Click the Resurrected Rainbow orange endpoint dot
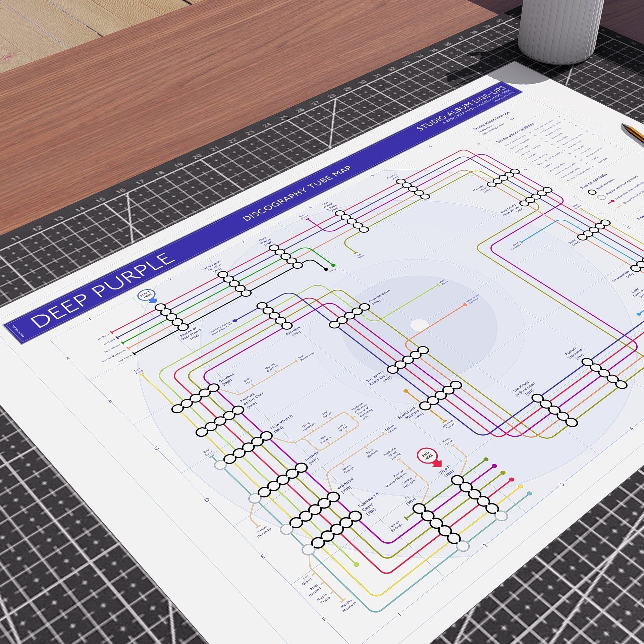 coord(465,305)
